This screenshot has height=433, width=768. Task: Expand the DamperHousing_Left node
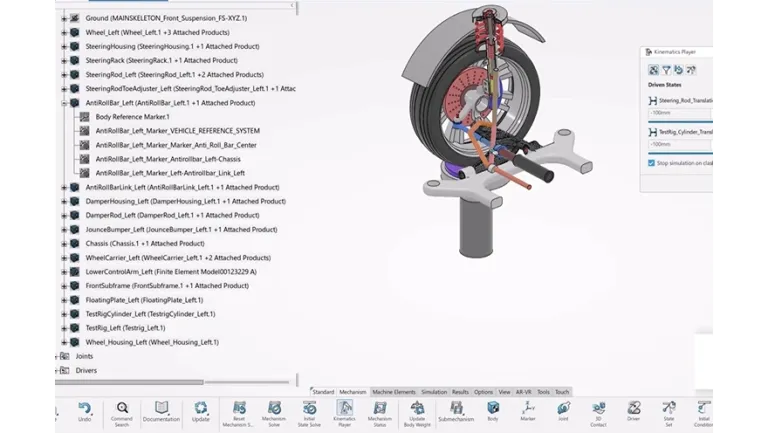coord(64,201)
